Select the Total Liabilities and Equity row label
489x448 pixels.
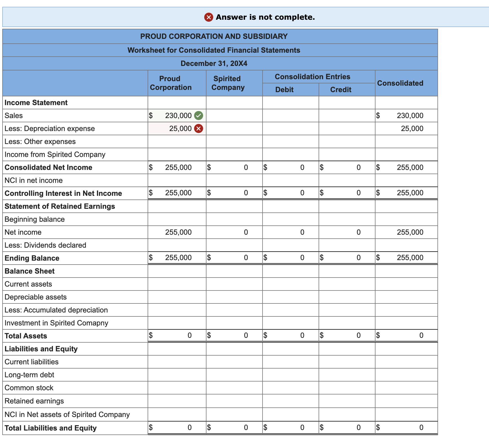pos(50,428)
